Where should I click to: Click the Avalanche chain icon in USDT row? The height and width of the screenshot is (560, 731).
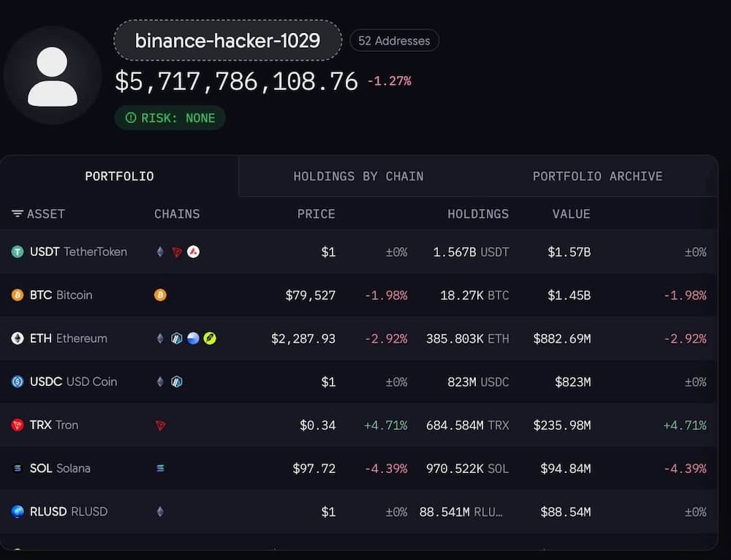tap(194, 251)
